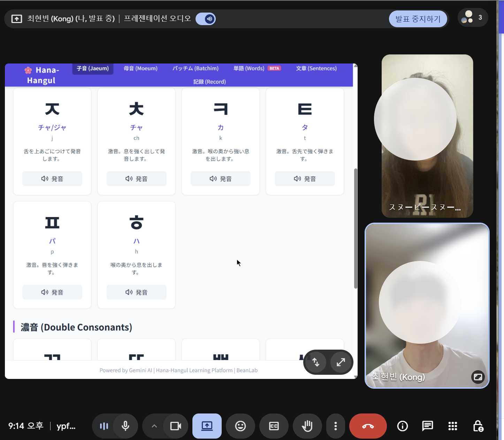Expand the presentation to full view
Viewport: 504px width, 440px height.
341,362
